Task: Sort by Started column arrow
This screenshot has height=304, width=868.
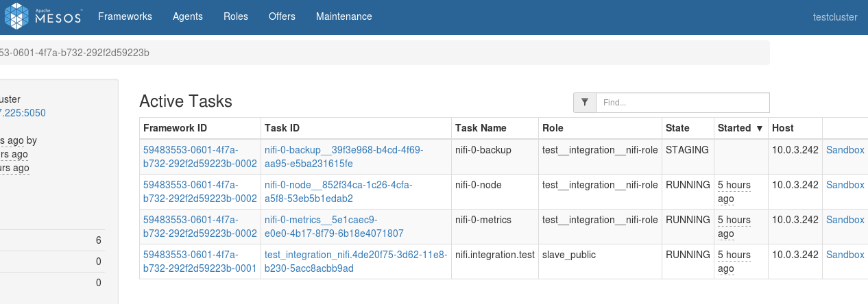Action: click(759, 128)
